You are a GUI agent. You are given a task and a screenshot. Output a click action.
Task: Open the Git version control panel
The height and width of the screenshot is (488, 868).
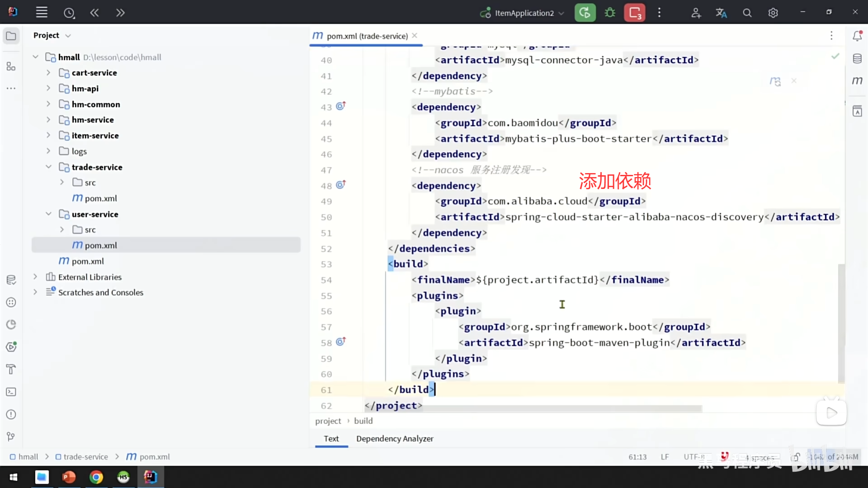click(11, 436)
